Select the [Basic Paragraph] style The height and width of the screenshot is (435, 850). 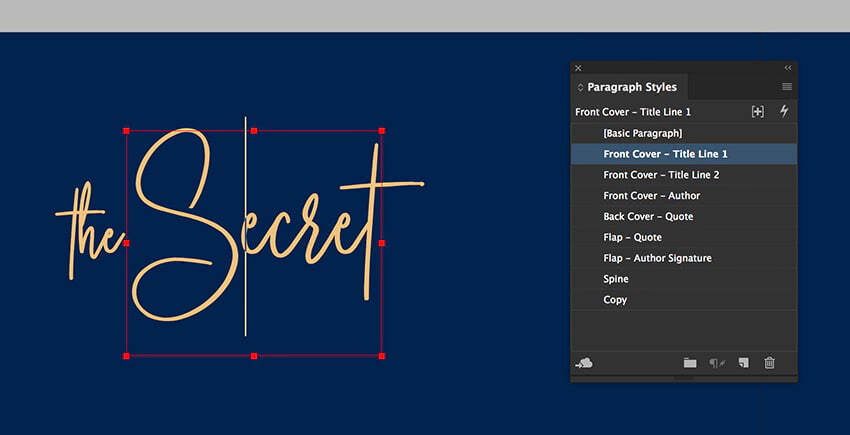[x=642, y=133]
